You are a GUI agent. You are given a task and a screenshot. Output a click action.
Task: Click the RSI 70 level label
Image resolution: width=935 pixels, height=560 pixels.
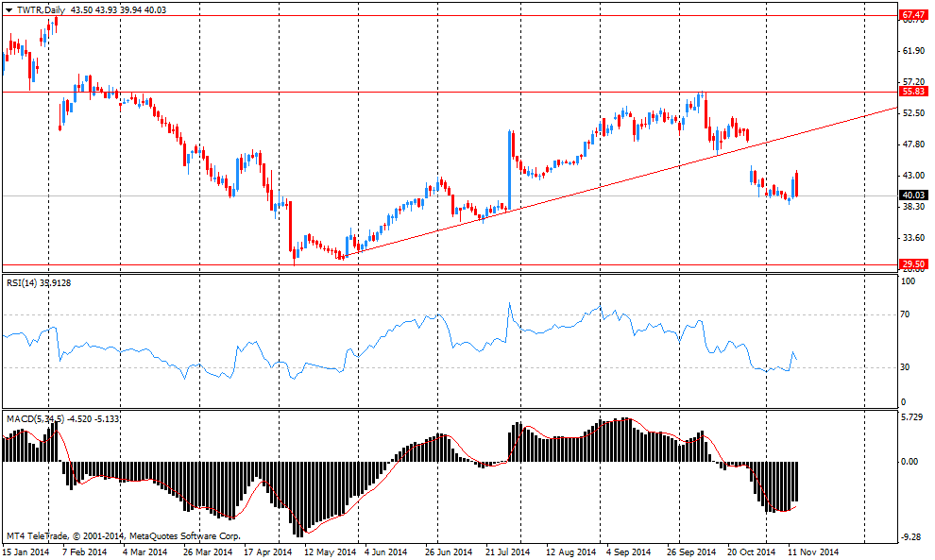click(905, 314)
